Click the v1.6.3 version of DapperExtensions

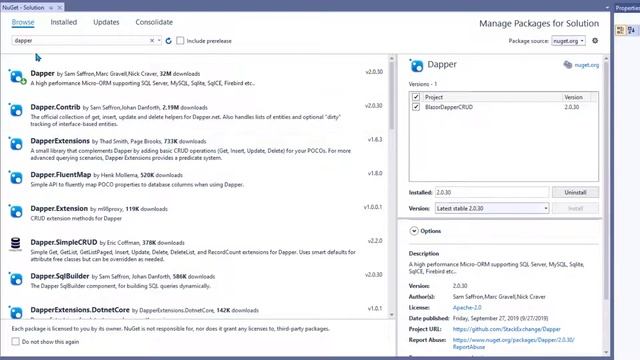[x=375, y=140]
